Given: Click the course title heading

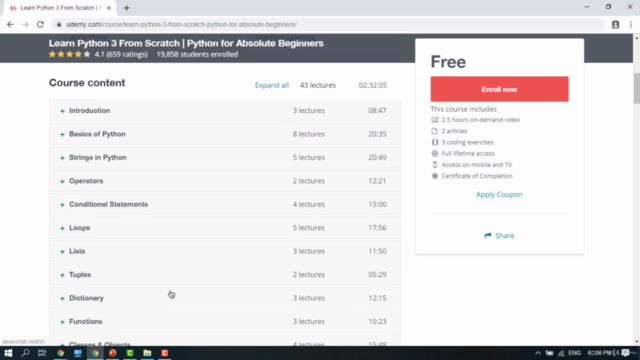Looking at the screenshot, I should [x=186, y=43].
